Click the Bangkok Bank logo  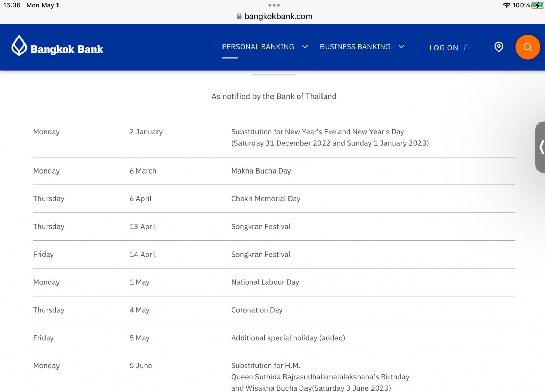click(x=57, y=46)
